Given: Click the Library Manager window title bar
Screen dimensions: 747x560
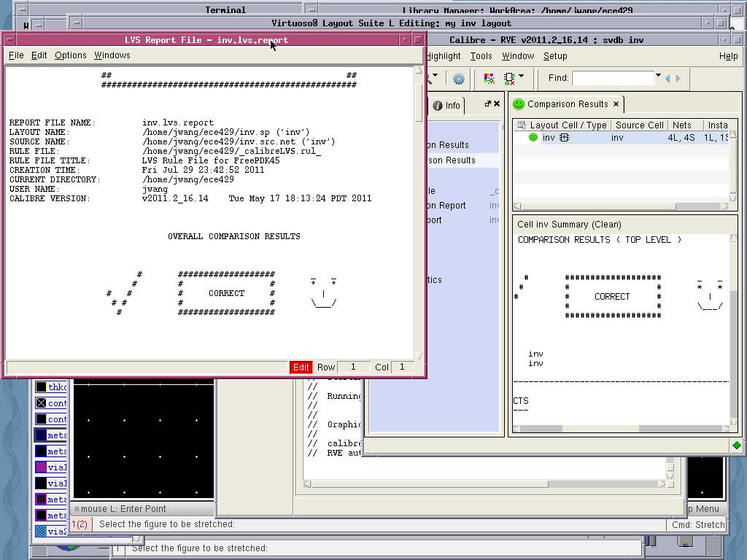Looking at the screenshot, I should tap(517, 9).
